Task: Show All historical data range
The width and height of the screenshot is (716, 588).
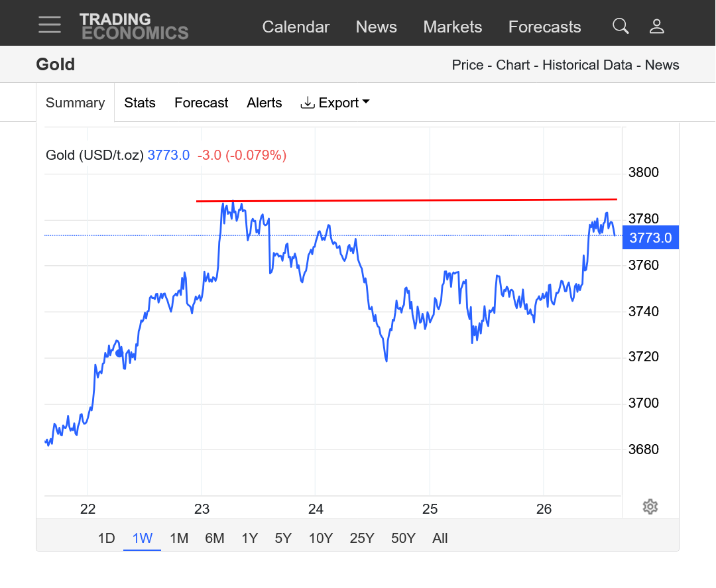Action: click(x=440, y=538)
